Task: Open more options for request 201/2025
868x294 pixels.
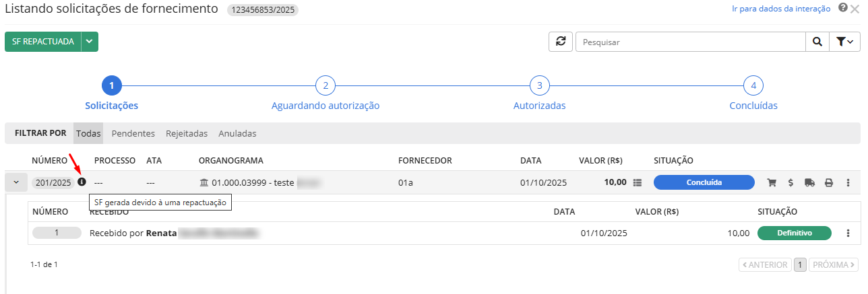Action: (848, 182)
